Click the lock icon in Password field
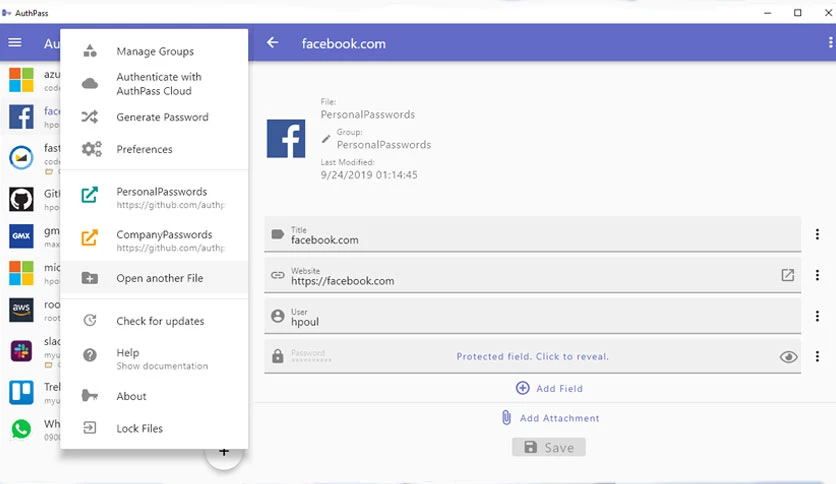836x484 pixels. pos(278,356)
